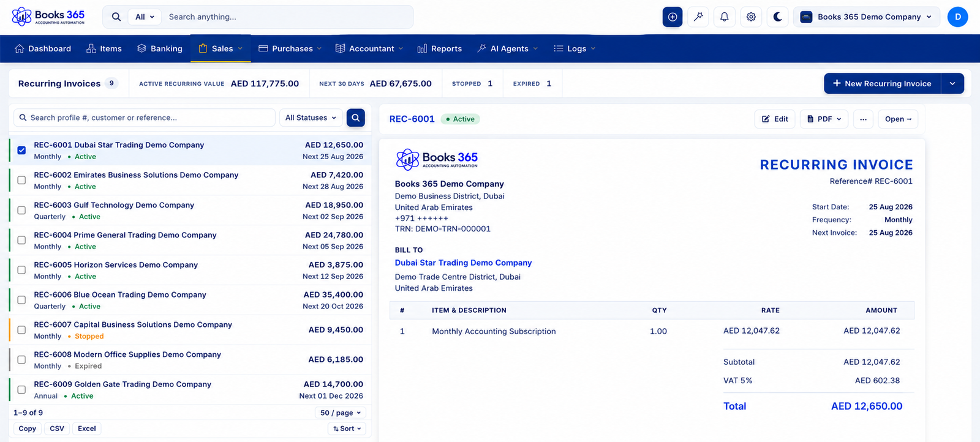Click the Purchases card icon
This screenshot has height=442, width=980.
point(263,48)
